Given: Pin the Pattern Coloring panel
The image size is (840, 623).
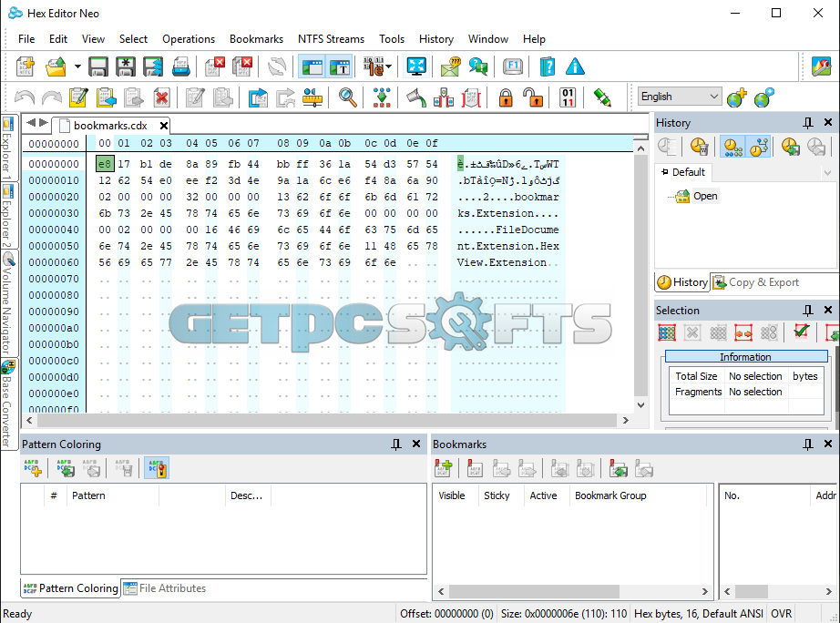Looking at the screenshot, I should click(396, 444).
